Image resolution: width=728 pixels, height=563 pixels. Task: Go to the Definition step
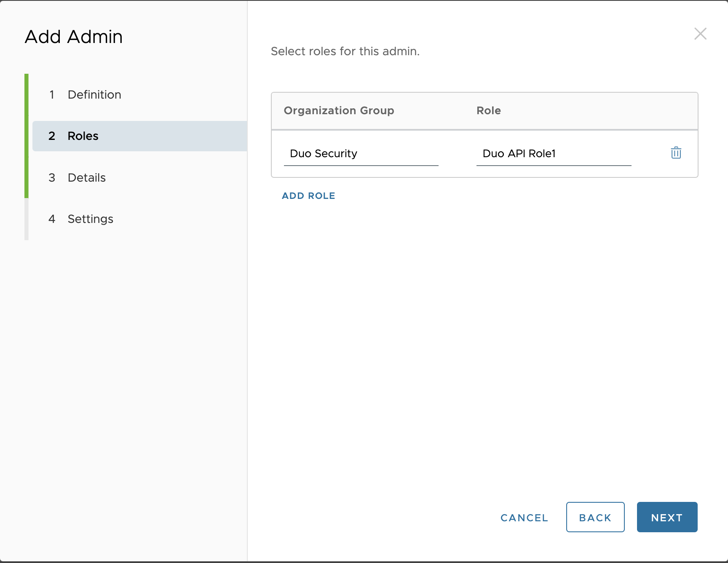coord(94,95)
